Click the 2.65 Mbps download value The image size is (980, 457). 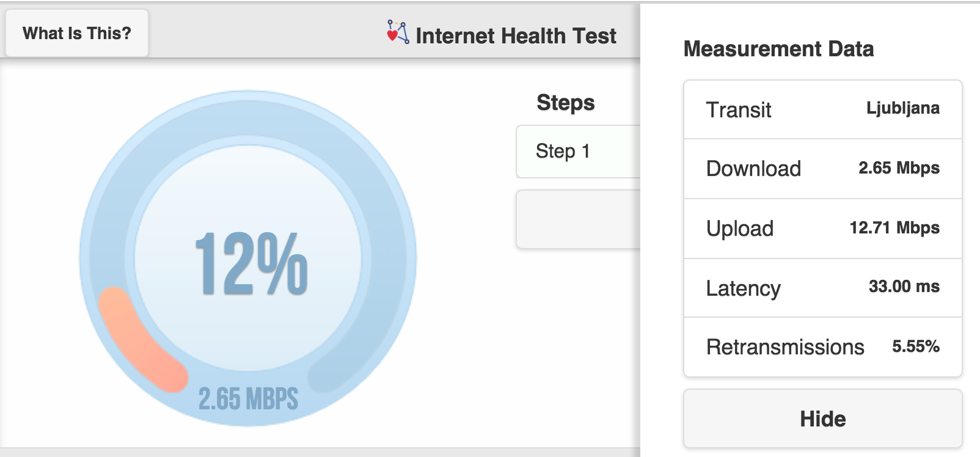[x=899, y=168]
